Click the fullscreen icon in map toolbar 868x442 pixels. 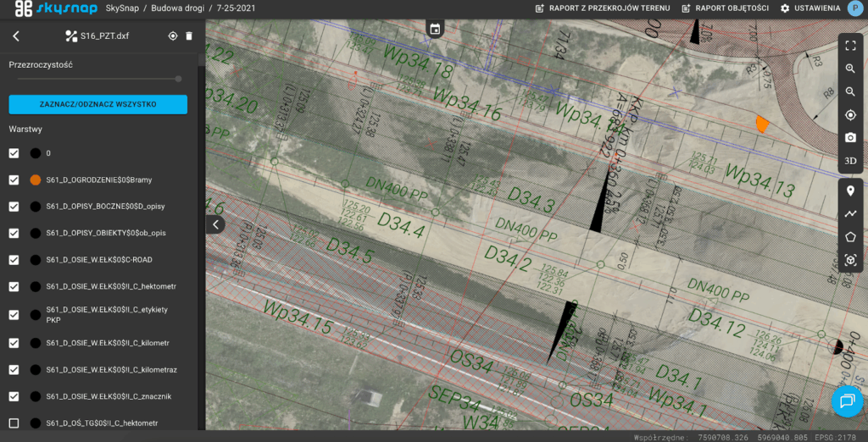850,46
